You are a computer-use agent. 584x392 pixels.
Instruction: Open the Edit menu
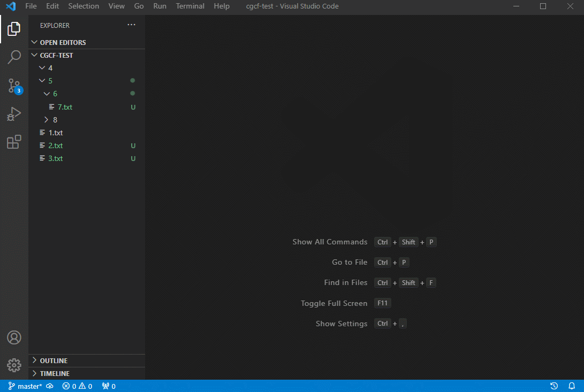pyautogui.click(x=52, y=6)
